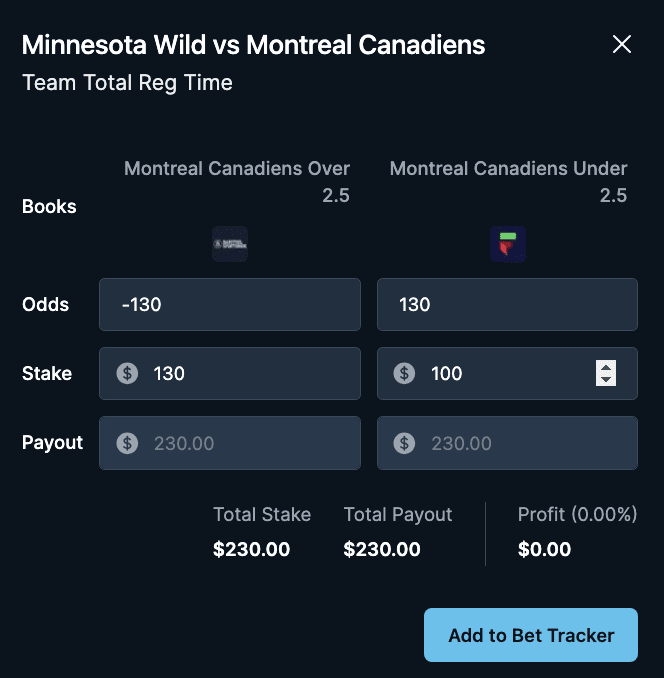Click the Under payout field showing 230.00
664x678 pixels.
click(508, 443)
